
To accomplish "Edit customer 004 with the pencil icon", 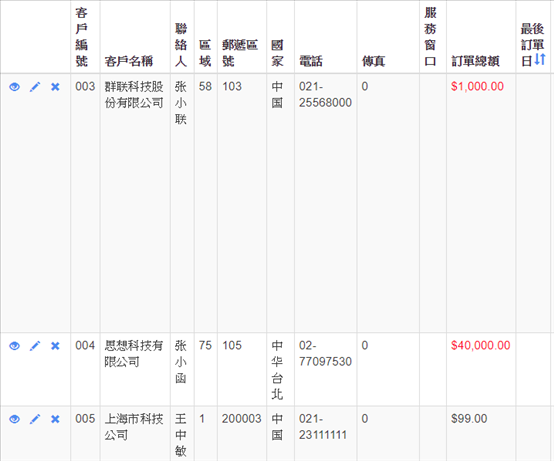I will point(35,346).
